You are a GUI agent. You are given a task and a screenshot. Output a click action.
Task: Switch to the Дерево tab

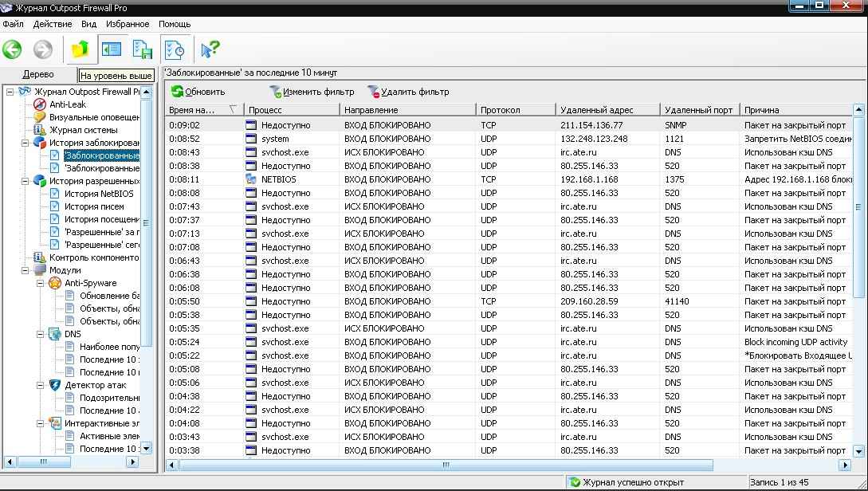pos(38,74)
